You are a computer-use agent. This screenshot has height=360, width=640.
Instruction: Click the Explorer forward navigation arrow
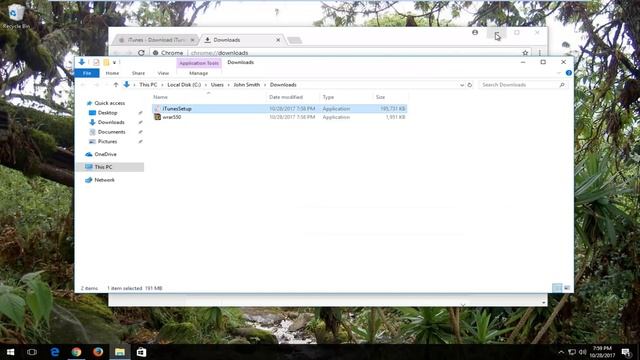click(96, 85)
